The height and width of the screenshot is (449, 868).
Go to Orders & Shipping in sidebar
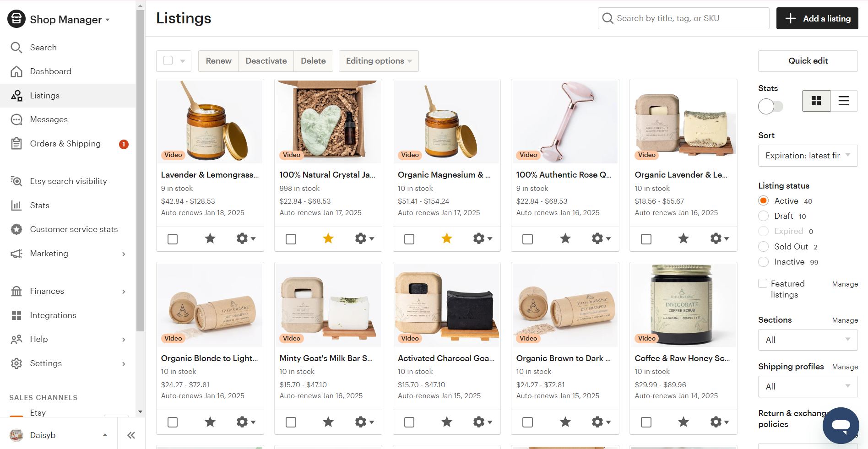point(65,144)
